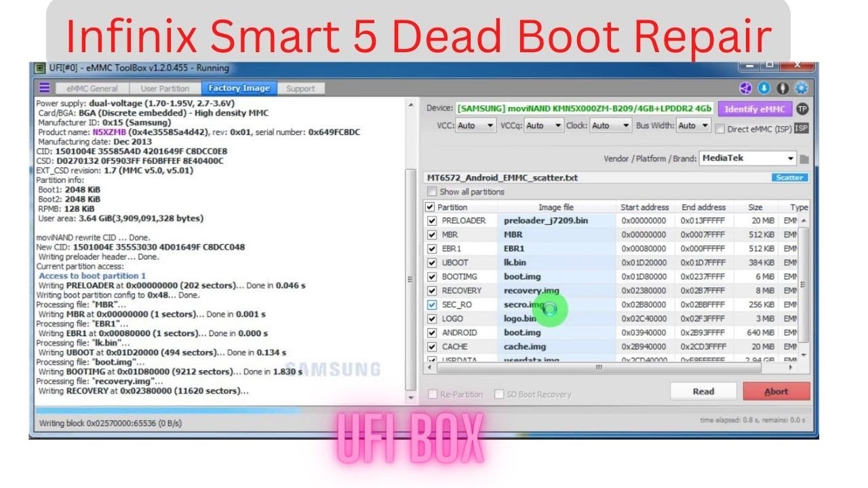Enable Show all partitions checkbox
868x488 pixels.
point(432,192)
